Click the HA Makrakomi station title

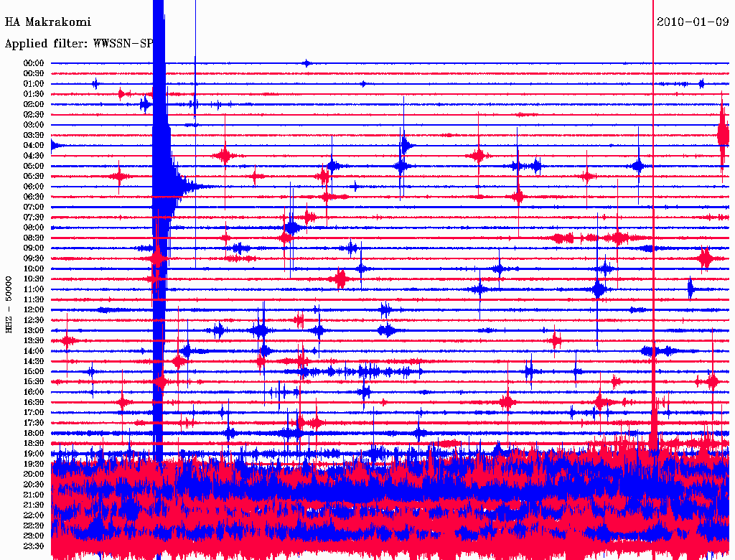[x=48, y=22]
